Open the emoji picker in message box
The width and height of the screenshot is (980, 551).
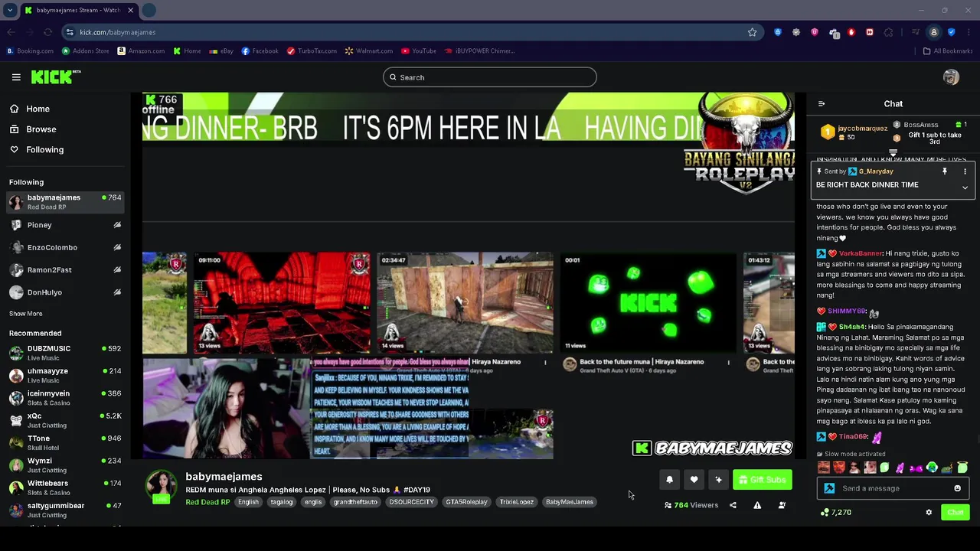957,488
